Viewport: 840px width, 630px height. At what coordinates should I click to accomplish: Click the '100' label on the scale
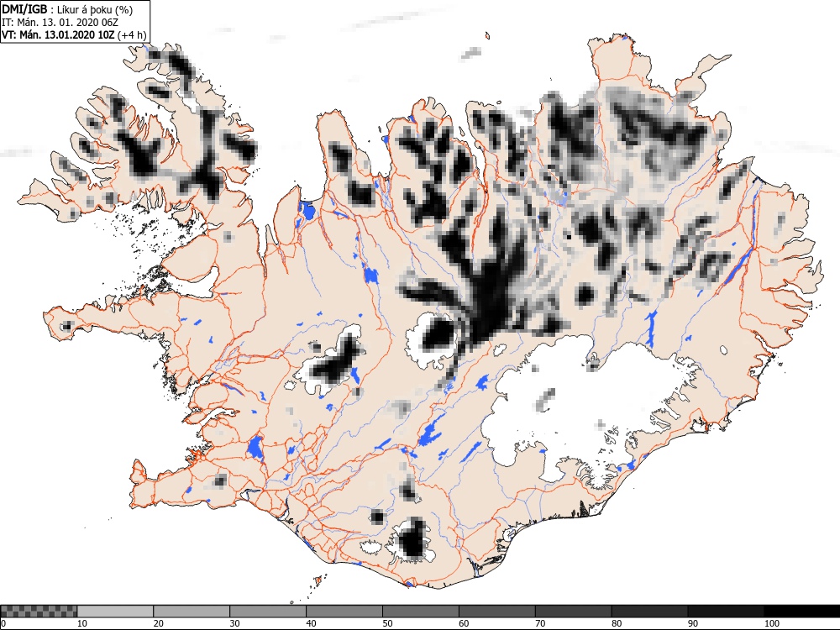(772, 623)
